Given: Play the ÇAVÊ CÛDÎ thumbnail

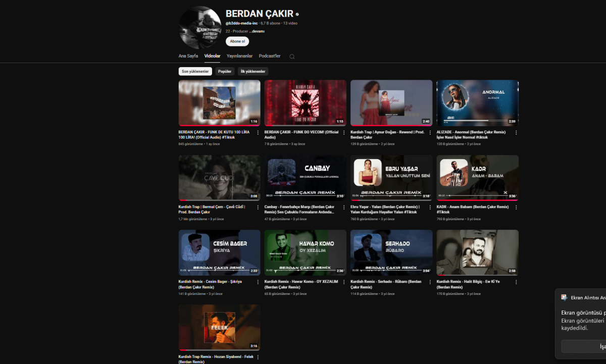Looking at the screenshot, I should point(220,178).
